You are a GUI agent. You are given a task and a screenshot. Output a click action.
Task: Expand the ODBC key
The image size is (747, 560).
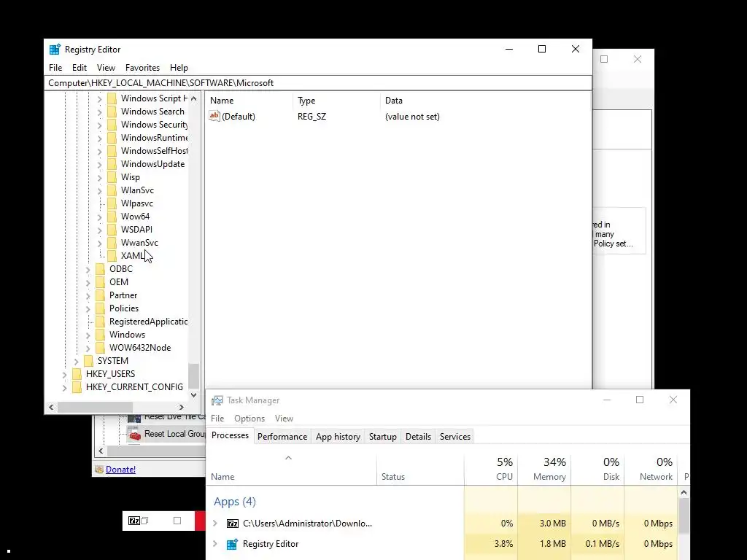[88, 270]
